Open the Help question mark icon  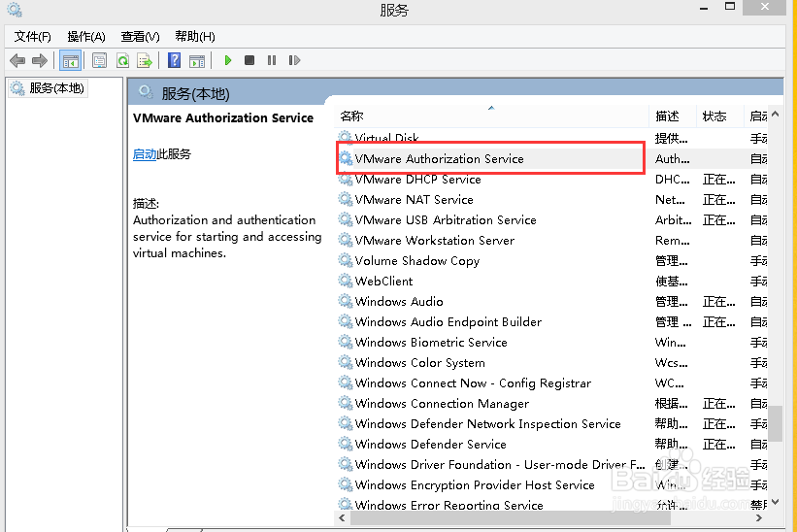coord(174,60)
